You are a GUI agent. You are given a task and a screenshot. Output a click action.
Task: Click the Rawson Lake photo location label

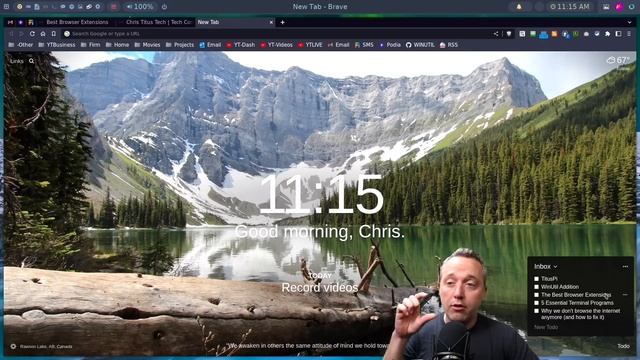pyautogui.click(x=46, y=347)
